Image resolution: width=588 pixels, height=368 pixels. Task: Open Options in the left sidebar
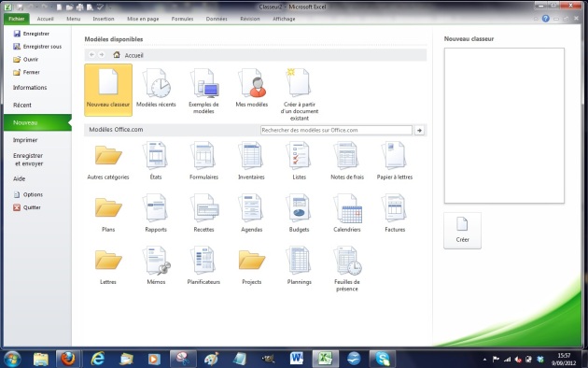(x=29, y=194)
